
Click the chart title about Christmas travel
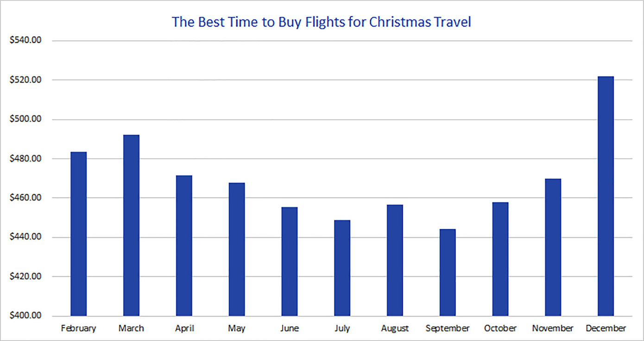pyautogui.click(x=321, y=22)
